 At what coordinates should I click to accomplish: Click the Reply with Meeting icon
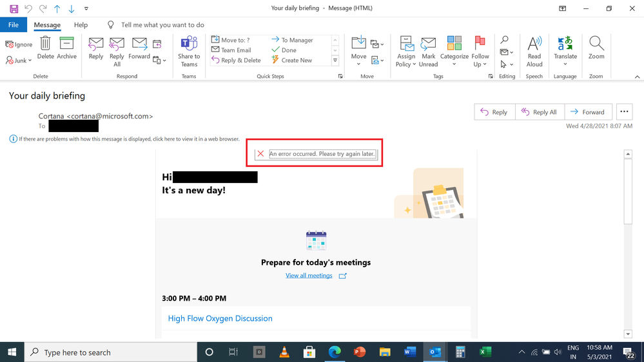click(x=157, y=44)
